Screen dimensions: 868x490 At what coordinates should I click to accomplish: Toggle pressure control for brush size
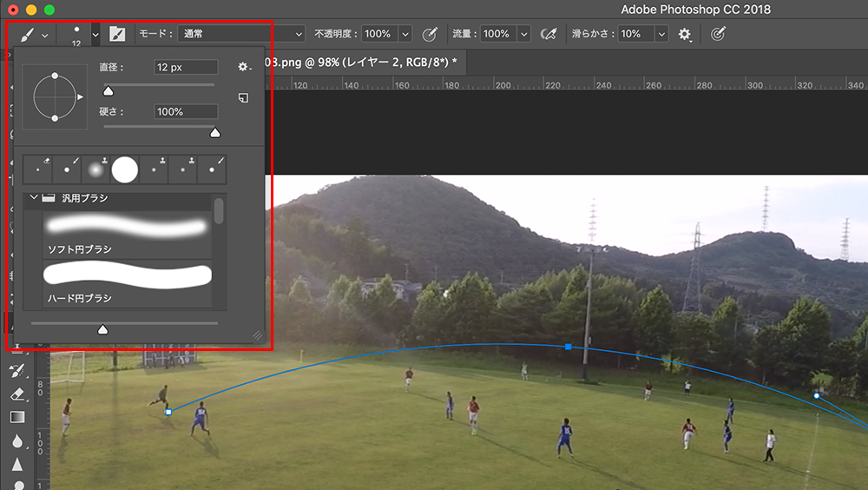click(717, 34)
